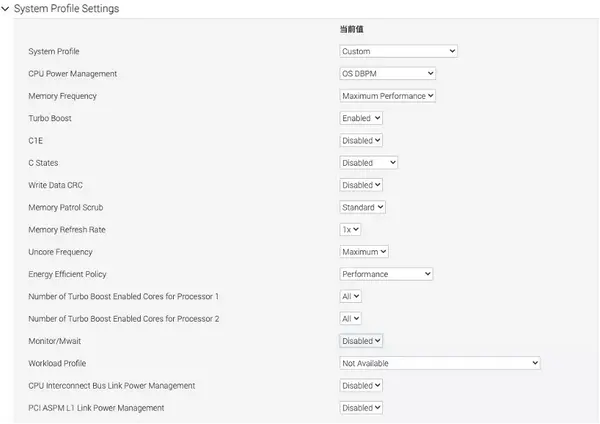Open PCI ASPM L1 Link Power dropdown

click(x=361, y=408)
